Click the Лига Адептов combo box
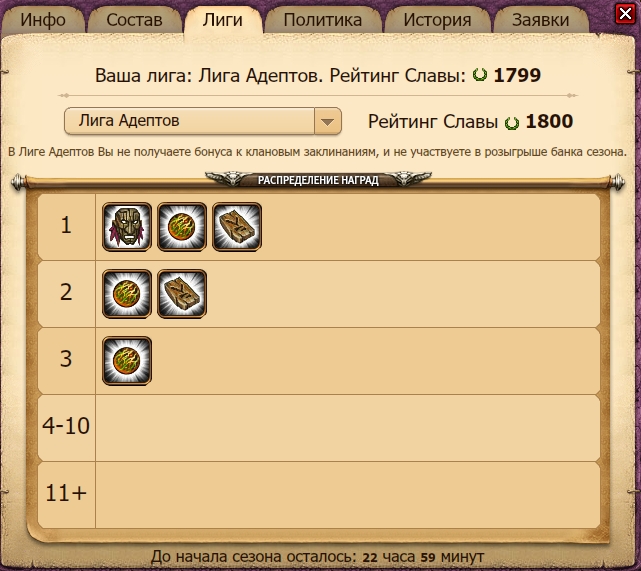The image size is (641, 571). pos(203,121)
